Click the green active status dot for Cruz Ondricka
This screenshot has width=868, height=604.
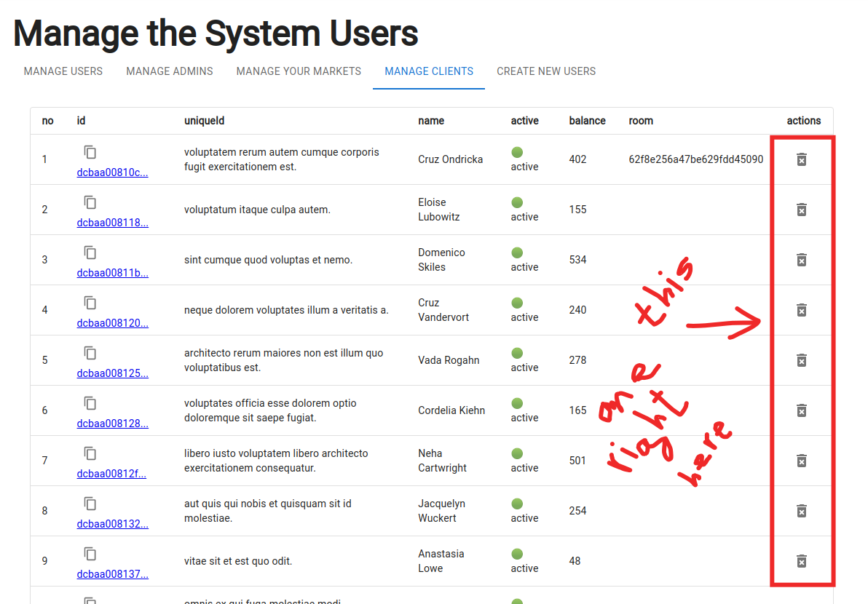pos(517,152)
